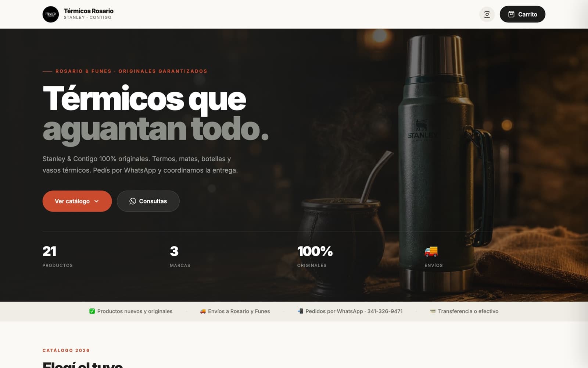The image size is (588, 368).
Task: Click 'Transferencia o efectivo' text
Action: coord(468,311)
